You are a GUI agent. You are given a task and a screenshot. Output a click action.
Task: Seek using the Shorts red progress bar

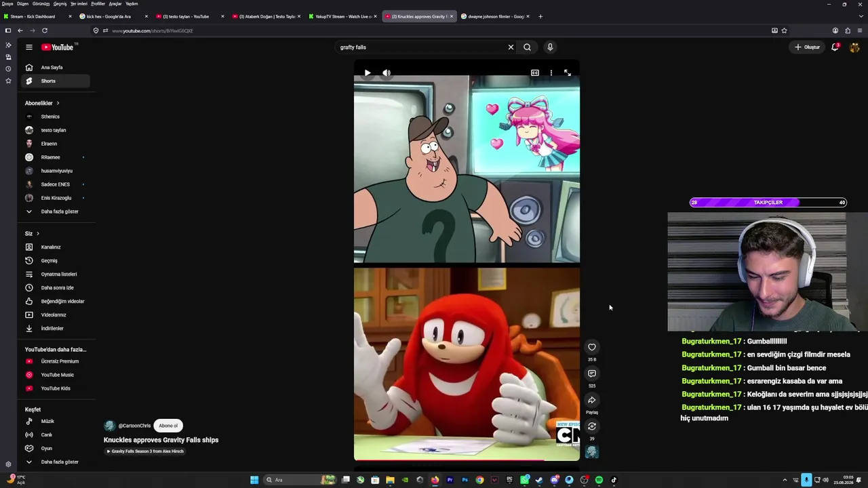tap(467, 460)
